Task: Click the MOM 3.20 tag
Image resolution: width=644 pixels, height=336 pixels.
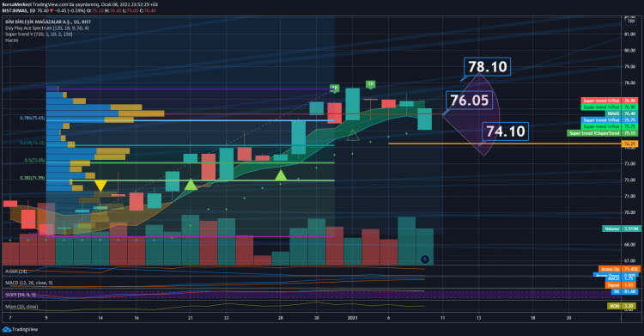Action: click(x=622, y=306)
